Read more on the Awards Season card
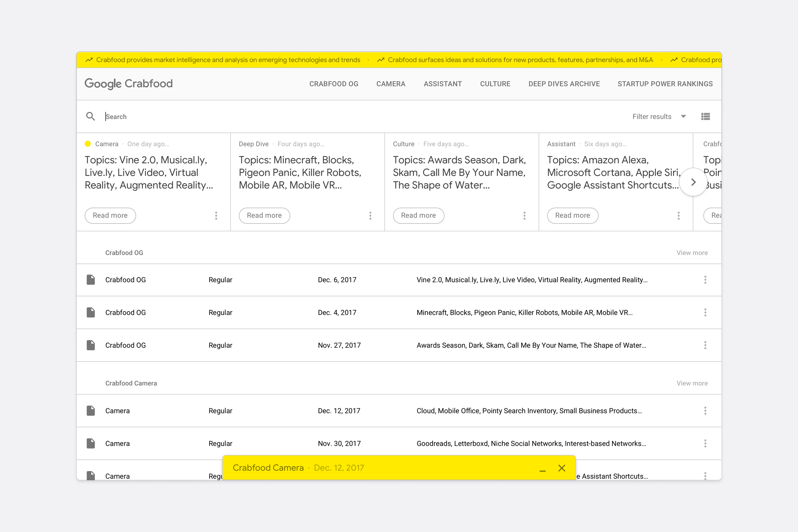Image resolution: width=798 pixels, height=532 pixels. tap(418, 216)
